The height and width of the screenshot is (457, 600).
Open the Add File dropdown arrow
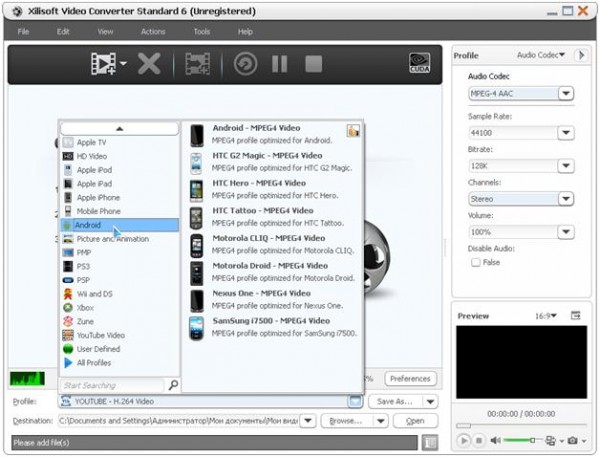click(123, 64)
